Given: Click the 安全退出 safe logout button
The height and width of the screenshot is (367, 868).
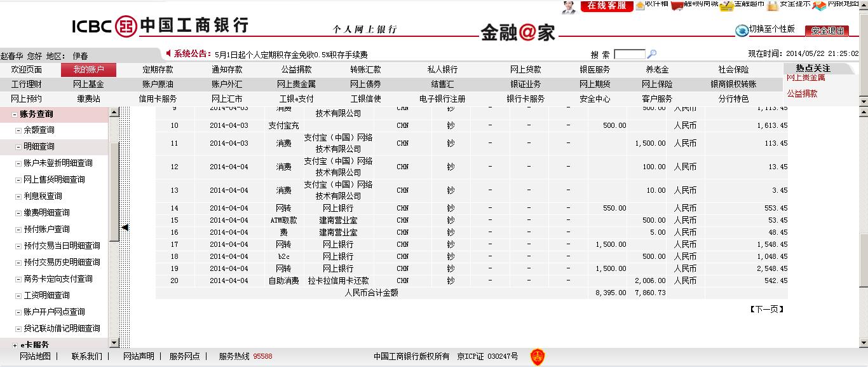Looking at the screenshot, I should [827, 31].
